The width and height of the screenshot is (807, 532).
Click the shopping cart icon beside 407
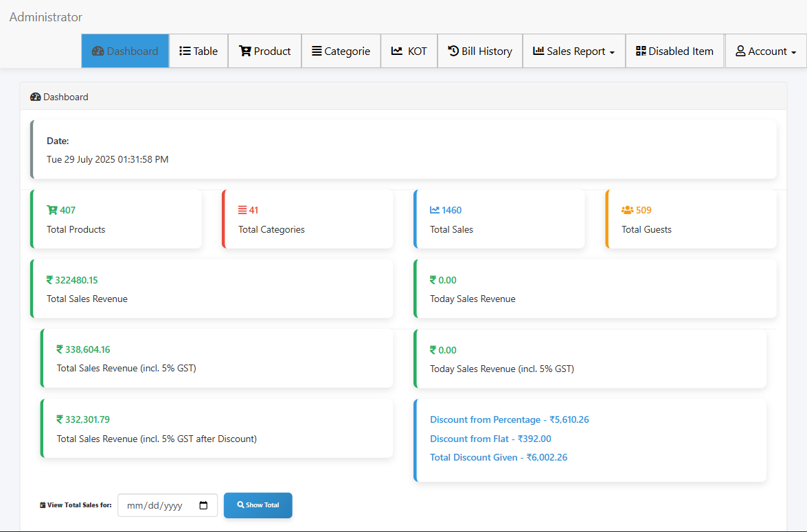[x=52, y=210]
